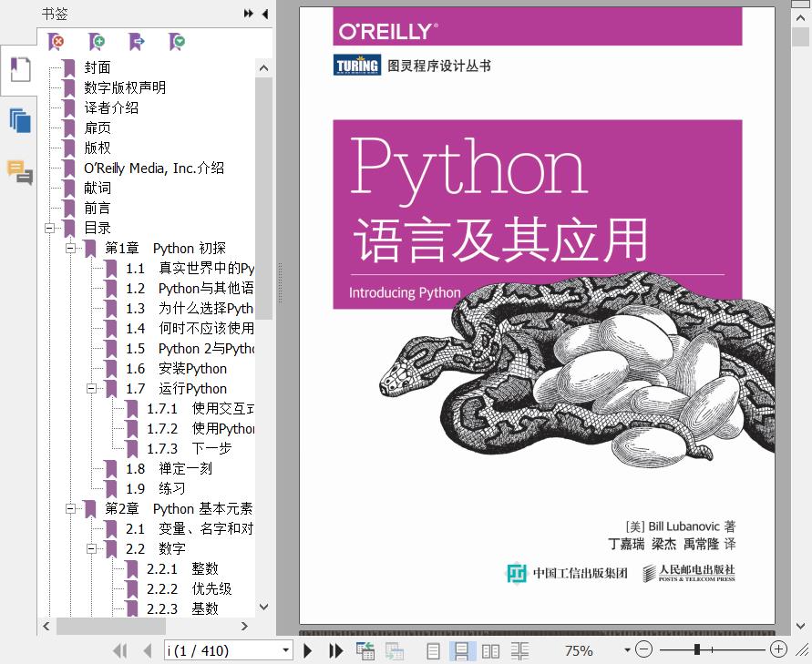Click bookmark panel horizontal scroll right arrow
812x664 pixels.
245,627
